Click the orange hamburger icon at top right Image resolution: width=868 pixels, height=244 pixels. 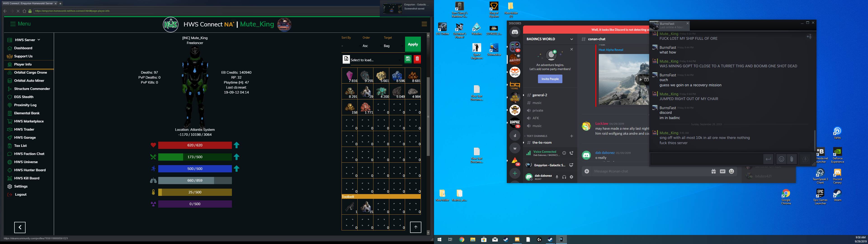[x=424, y=24]
